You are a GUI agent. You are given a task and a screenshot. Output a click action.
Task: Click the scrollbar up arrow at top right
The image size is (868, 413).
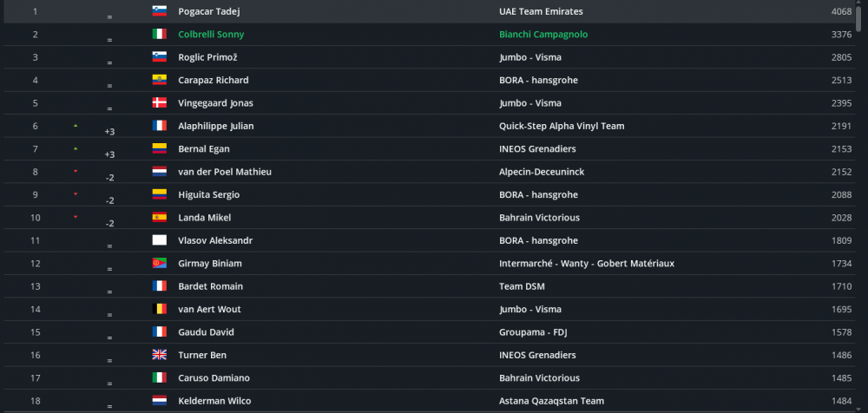click(858, 3)
